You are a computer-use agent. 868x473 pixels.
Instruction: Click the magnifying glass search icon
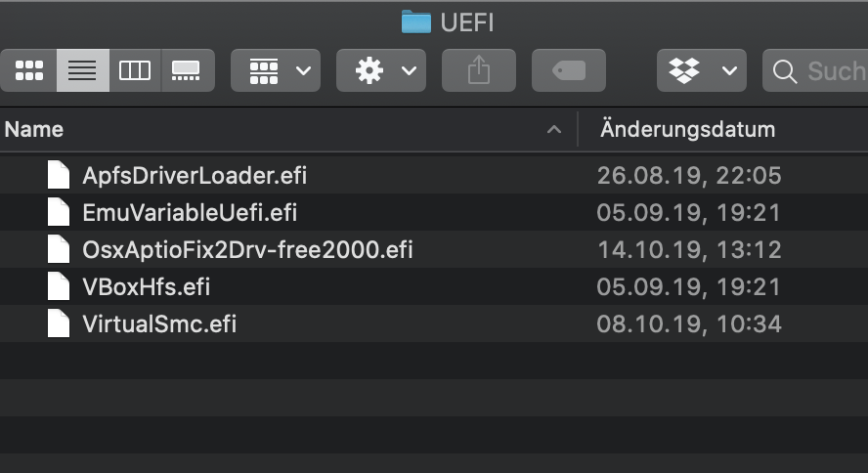(x=784, y=71)
